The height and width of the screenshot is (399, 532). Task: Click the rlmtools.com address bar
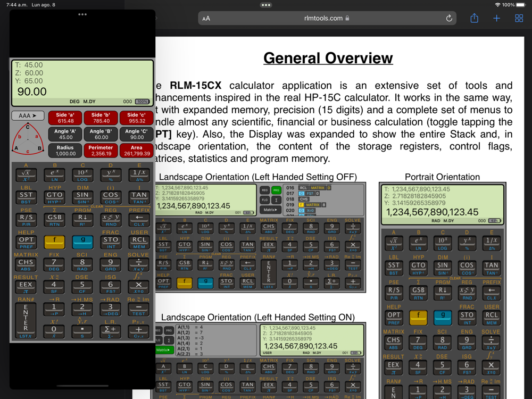coord(327,18)
